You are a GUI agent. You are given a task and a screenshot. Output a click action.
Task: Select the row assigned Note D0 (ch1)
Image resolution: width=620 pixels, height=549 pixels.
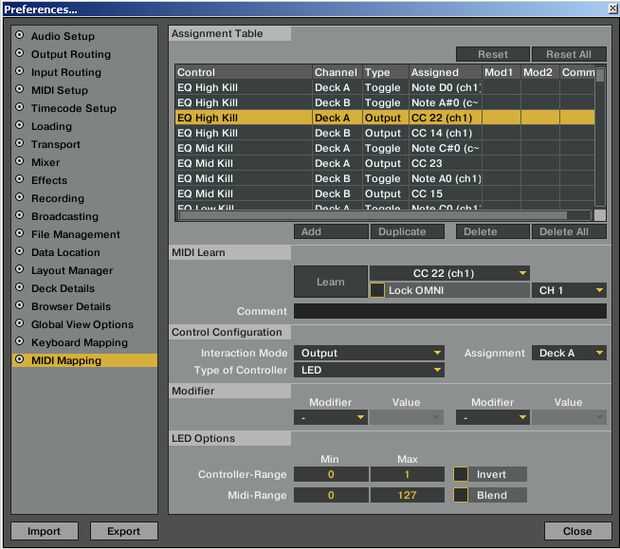(x=385, y=87)
